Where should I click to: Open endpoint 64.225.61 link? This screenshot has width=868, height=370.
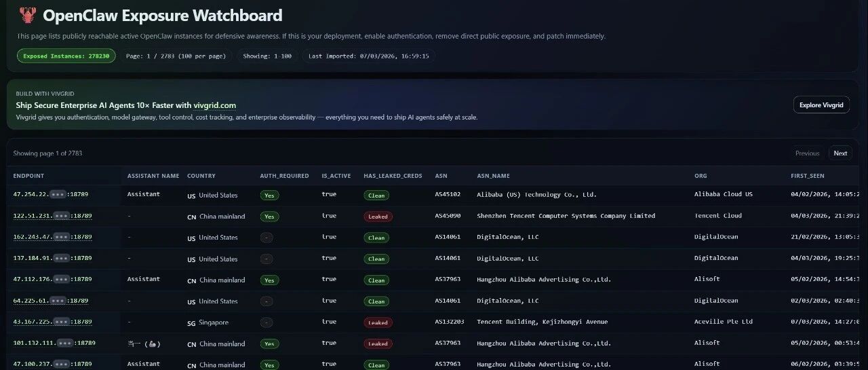51,300
